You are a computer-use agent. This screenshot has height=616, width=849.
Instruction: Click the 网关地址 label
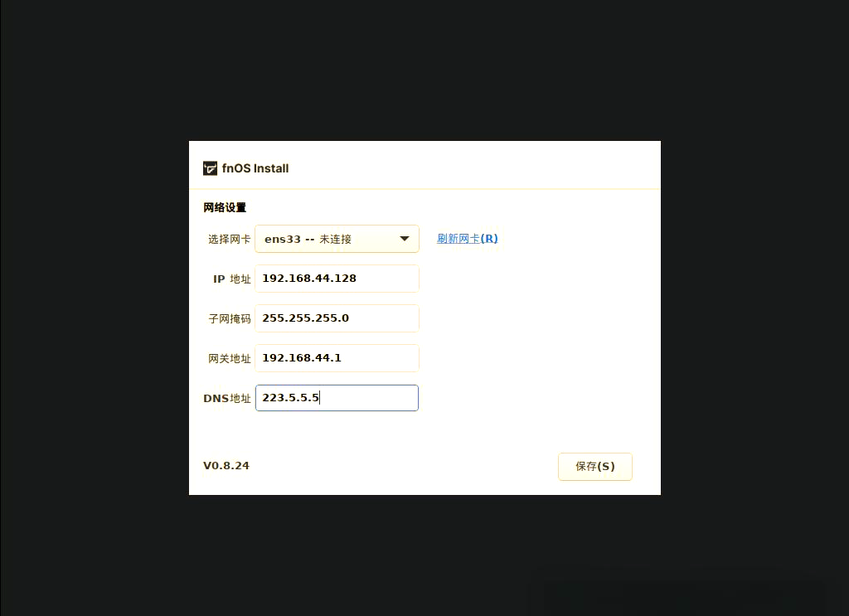click(230, 358)
